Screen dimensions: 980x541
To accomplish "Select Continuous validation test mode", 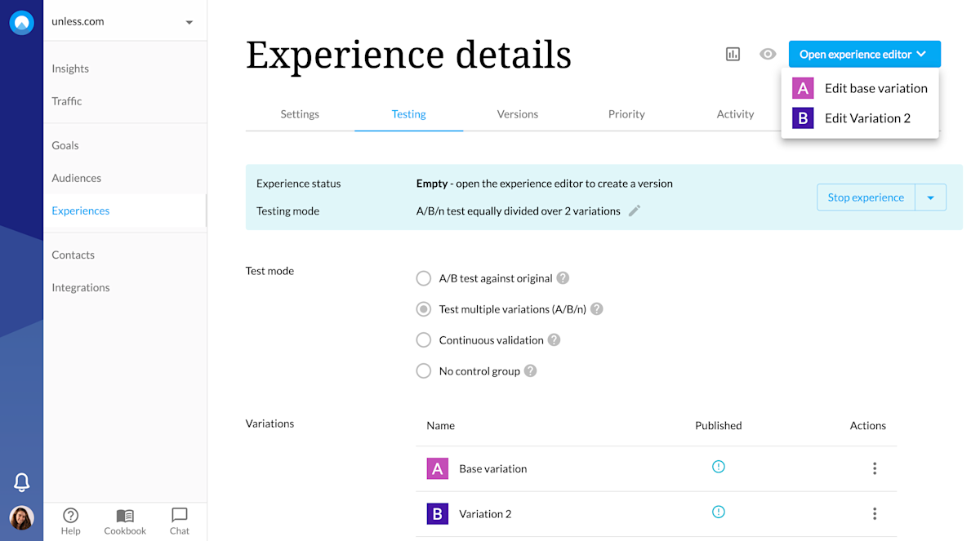I will point(424,340).
